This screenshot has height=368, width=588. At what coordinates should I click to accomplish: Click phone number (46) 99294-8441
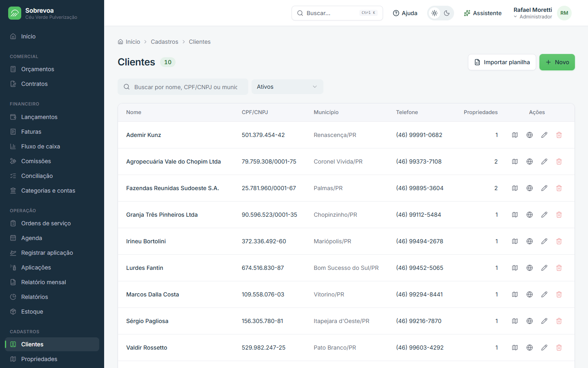click(419, 294)
